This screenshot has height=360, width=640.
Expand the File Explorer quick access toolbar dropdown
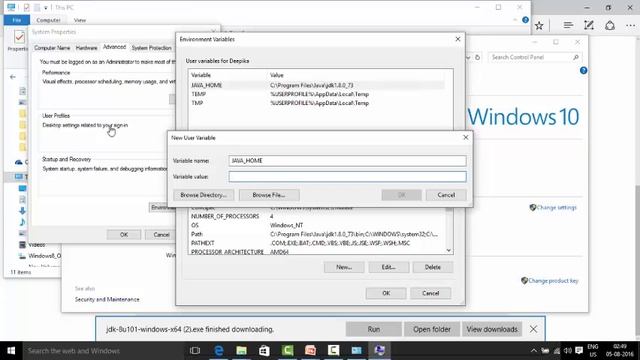46,8
